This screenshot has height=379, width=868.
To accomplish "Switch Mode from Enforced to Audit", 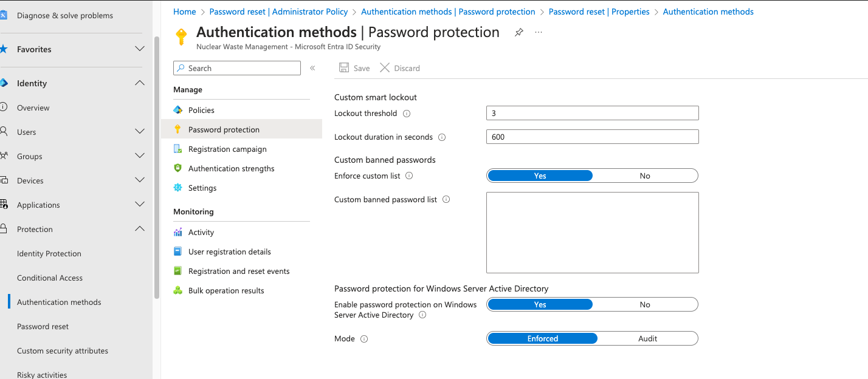I will [x=647, y=338].
